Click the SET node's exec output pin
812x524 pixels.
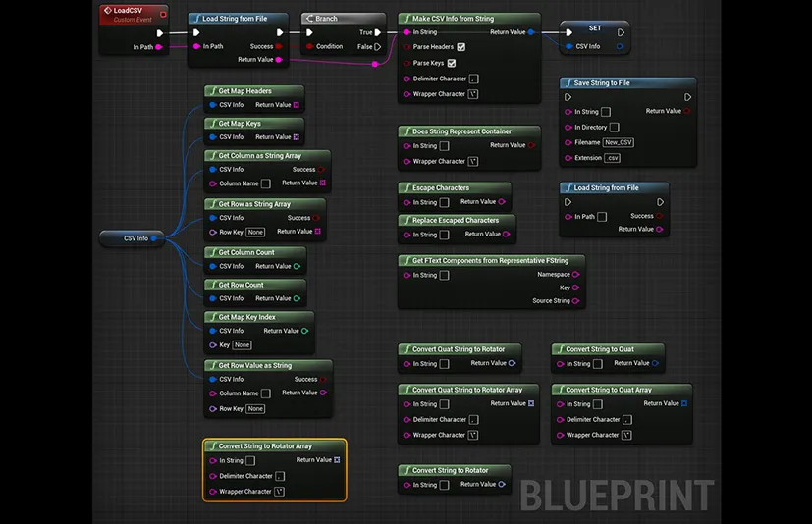(x=621, y=32)
